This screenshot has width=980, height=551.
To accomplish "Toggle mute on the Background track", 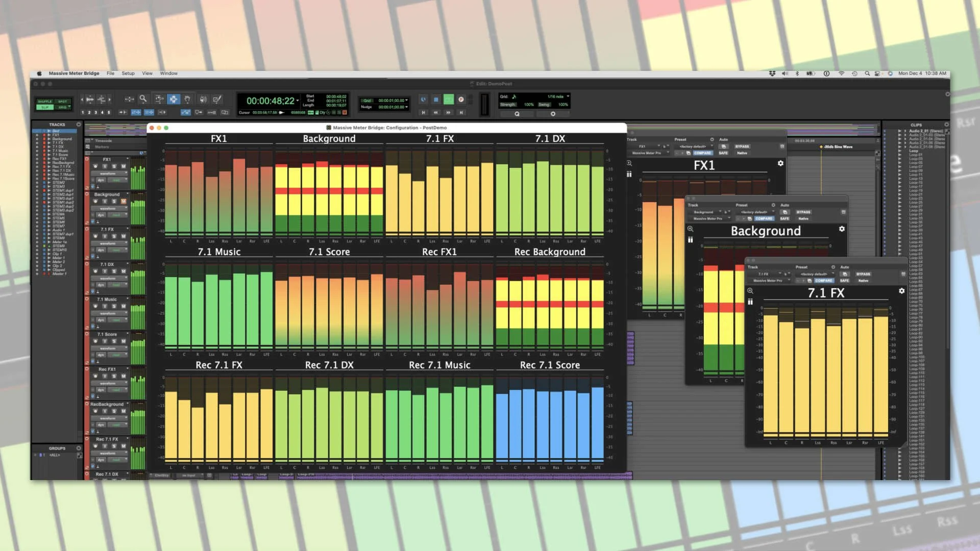I will pyautogui.click(x=124, y=202).
